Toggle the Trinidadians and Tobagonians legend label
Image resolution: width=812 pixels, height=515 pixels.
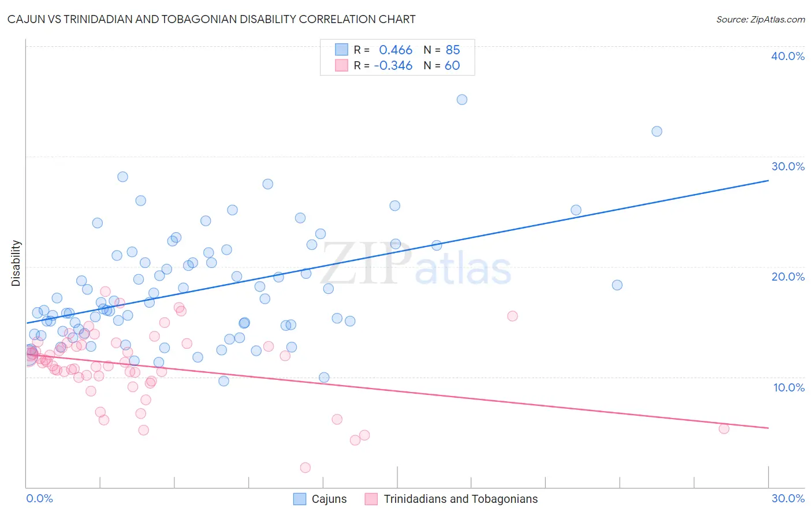[461, 499]
